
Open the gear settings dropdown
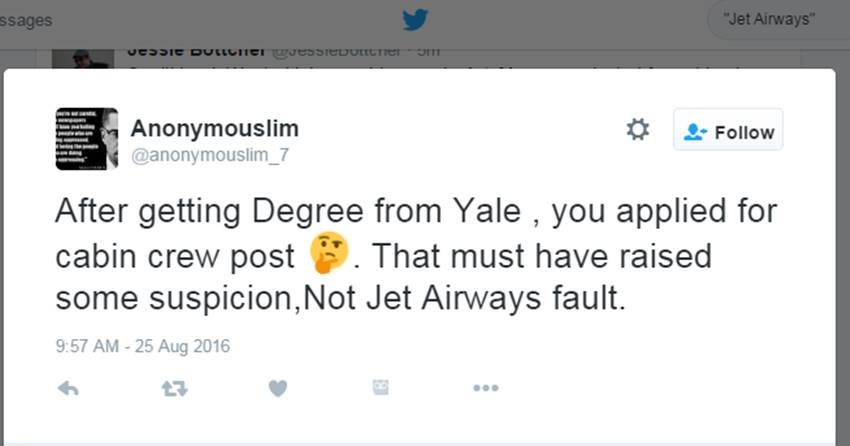point(637,130)
